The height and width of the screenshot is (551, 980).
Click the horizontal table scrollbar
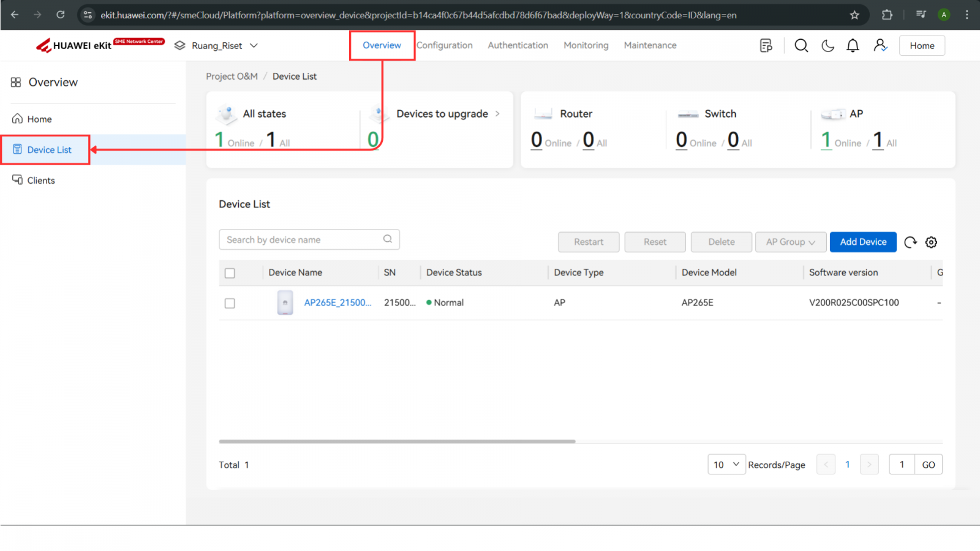pos(397,441)
